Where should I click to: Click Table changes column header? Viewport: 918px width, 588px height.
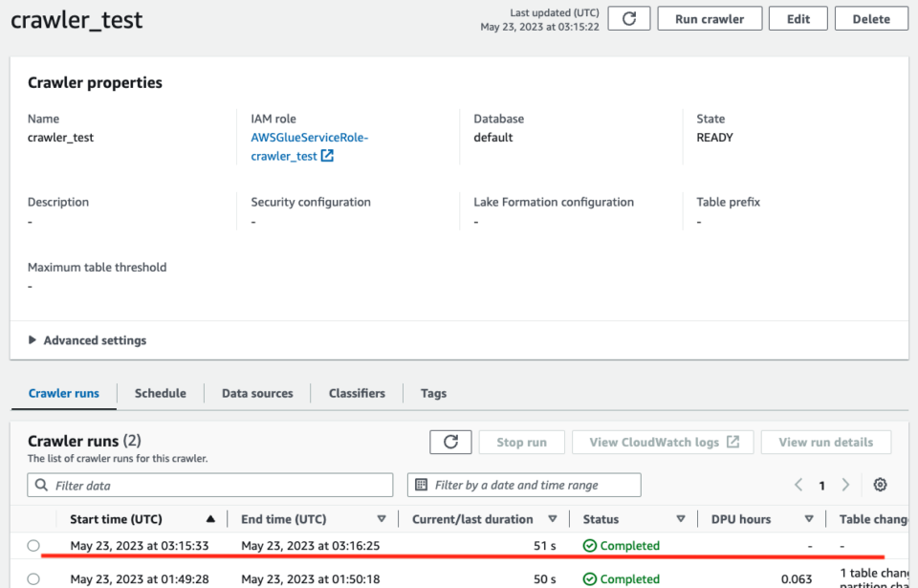tap(873, 519)
